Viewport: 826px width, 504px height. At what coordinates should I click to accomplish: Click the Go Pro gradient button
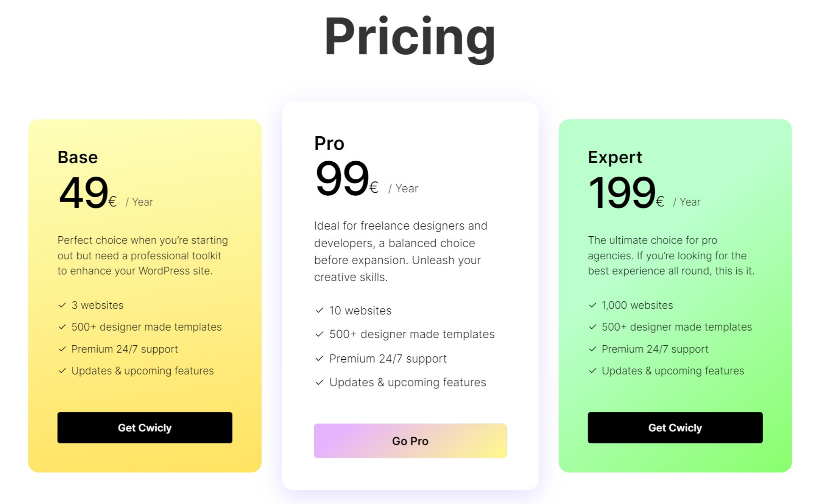point(410,441)
